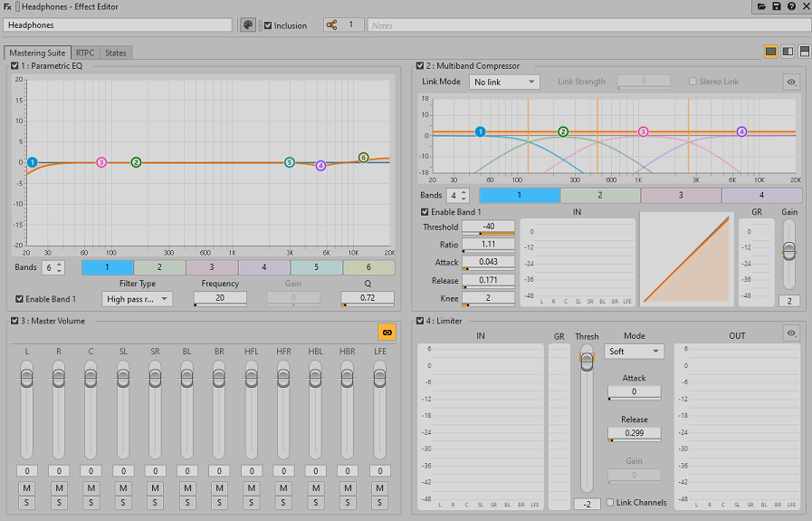Switch to the RTPC tab
812x521 pixels.
pos(85,53)
